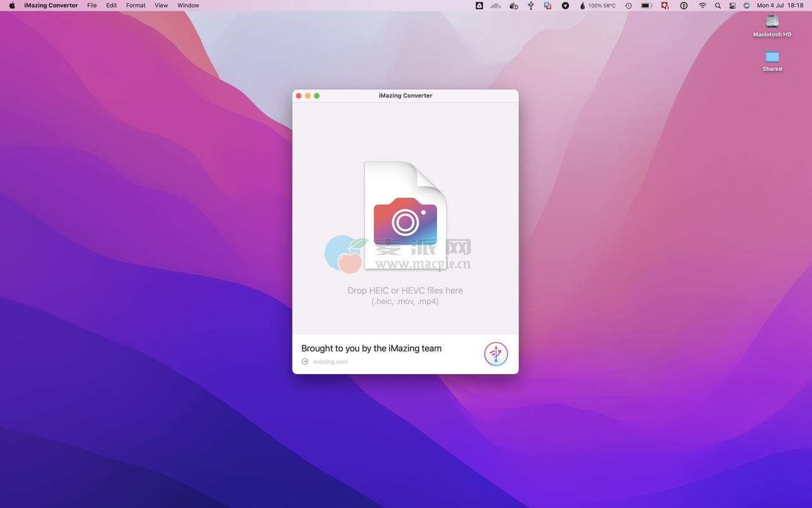Open the iMazing Converter app menu
The height and width of the screenshot is (508, 812).
51,5
